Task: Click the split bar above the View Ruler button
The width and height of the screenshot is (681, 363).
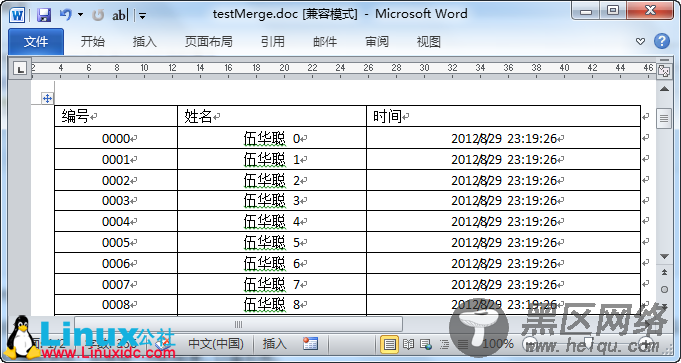Action: click(x=664, y=60)
